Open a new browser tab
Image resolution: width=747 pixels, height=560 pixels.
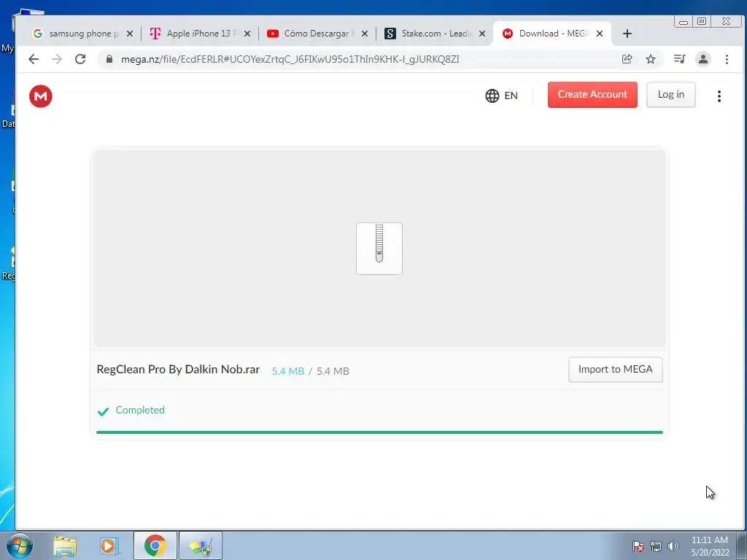tap(627, 34)
